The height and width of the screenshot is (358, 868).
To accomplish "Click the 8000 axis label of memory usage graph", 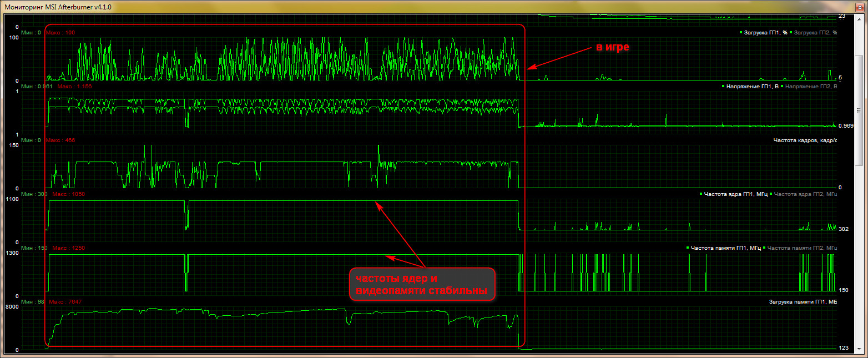I will 12,307.
